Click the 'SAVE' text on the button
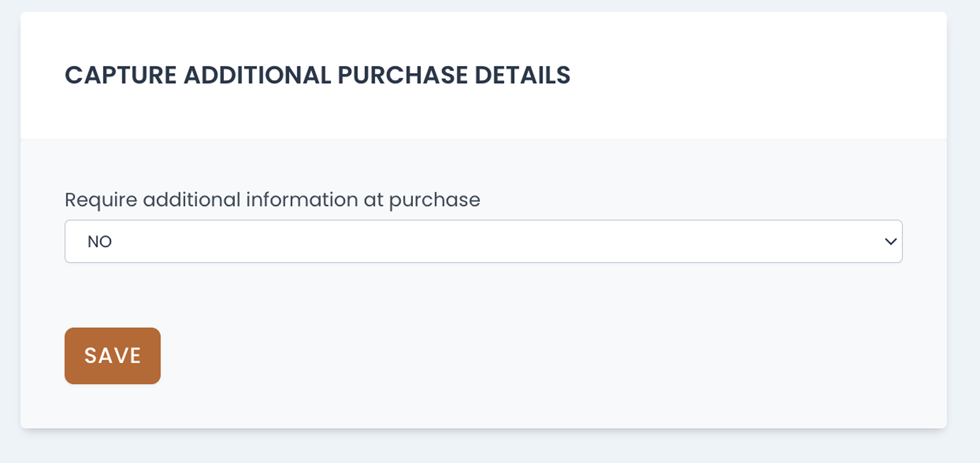980x463 pixels. (x=113, y=356)
